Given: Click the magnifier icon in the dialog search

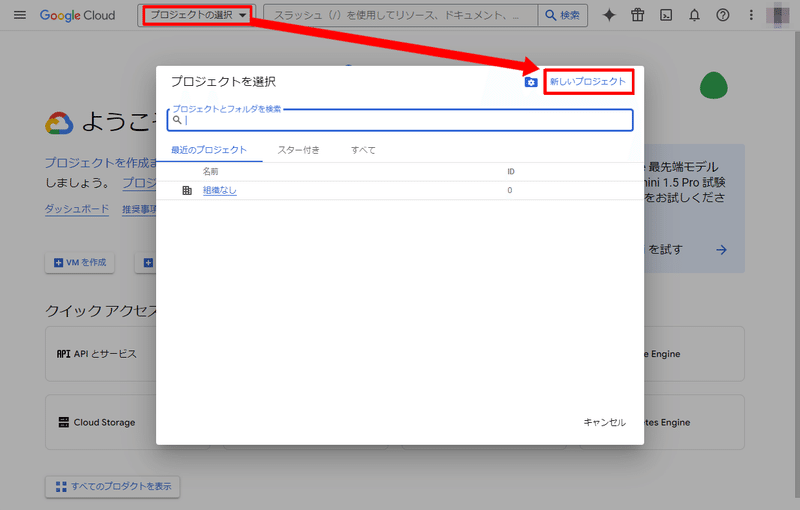Looking at the screenshot, I should tap(177, 120).
